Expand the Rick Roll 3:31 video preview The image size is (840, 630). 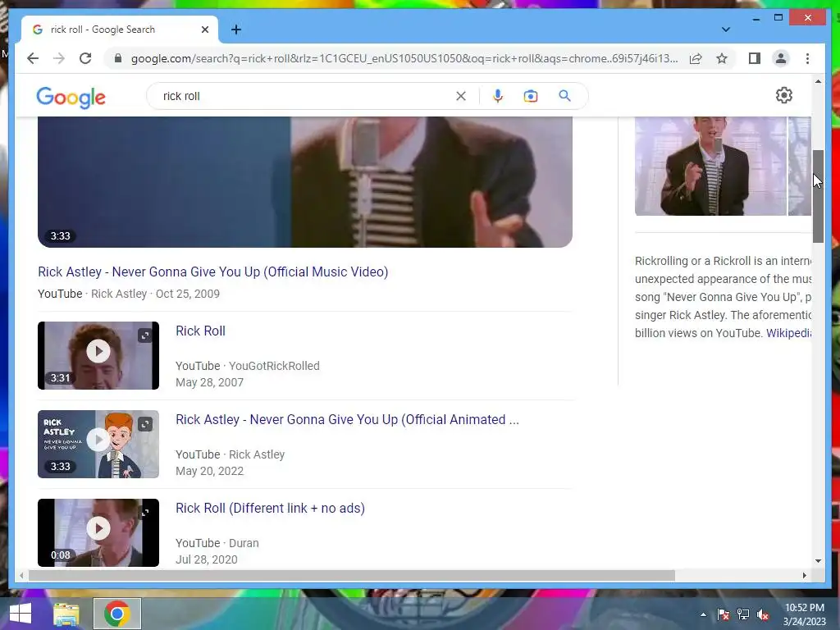point(145,336)
